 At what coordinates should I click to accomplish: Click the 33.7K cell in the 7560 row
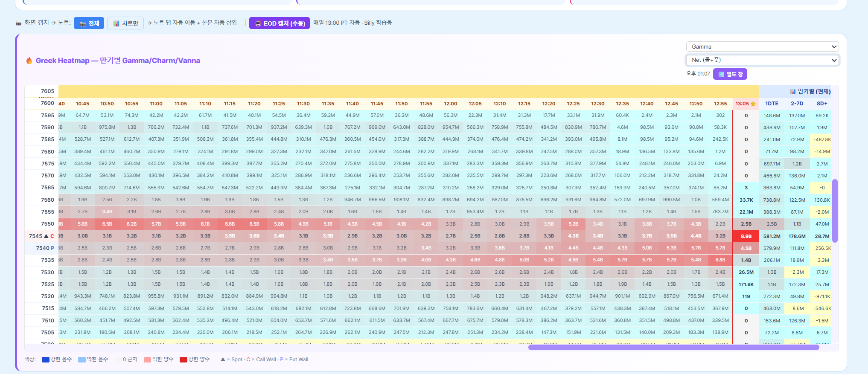point(746,200)
